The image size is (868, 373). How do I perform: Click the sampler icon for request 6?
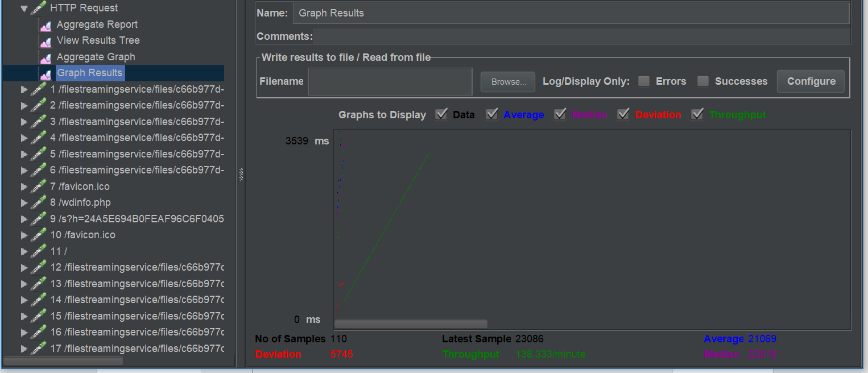coord(39,170)
